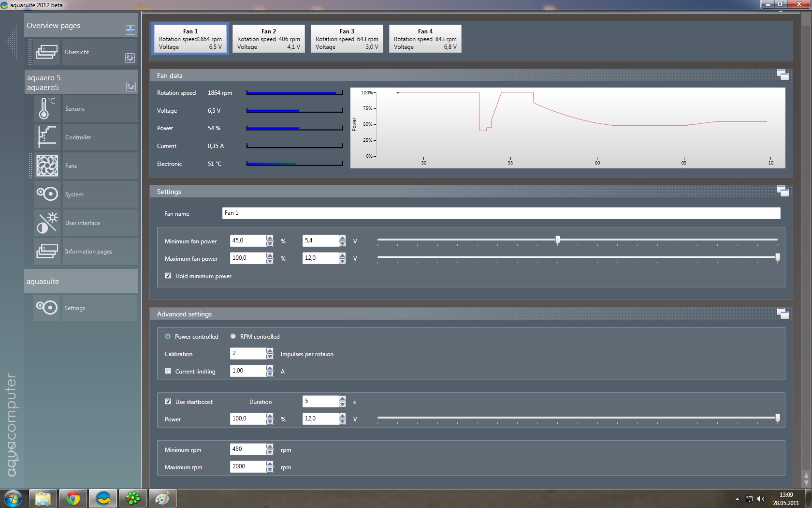Click the Minimum fan power slider handle
This screenshot has height=508, width=812.
558,240
